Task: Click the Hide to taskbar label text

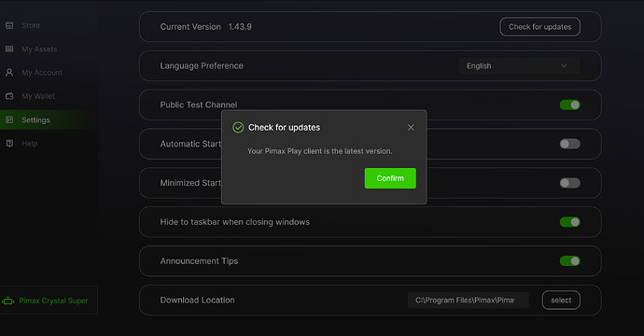Action: pyautogui.click(x=235, y=222)
